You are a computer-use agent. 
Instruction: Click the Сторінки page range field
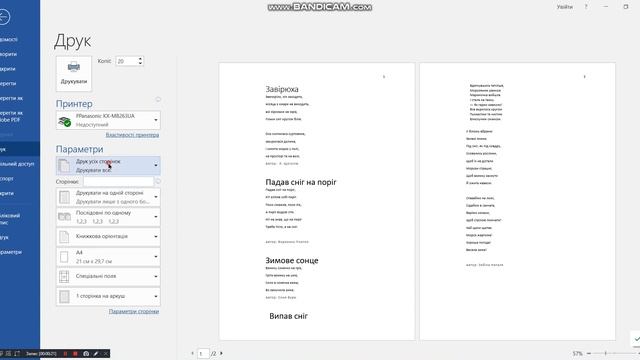[x=118, y=182]
